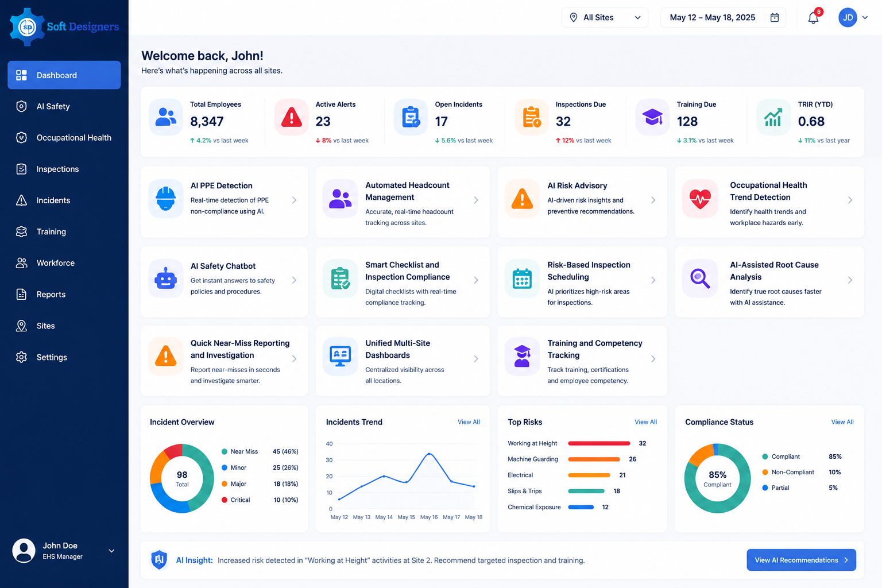Click the Inspections Due checklist icon

click(532, 117)
